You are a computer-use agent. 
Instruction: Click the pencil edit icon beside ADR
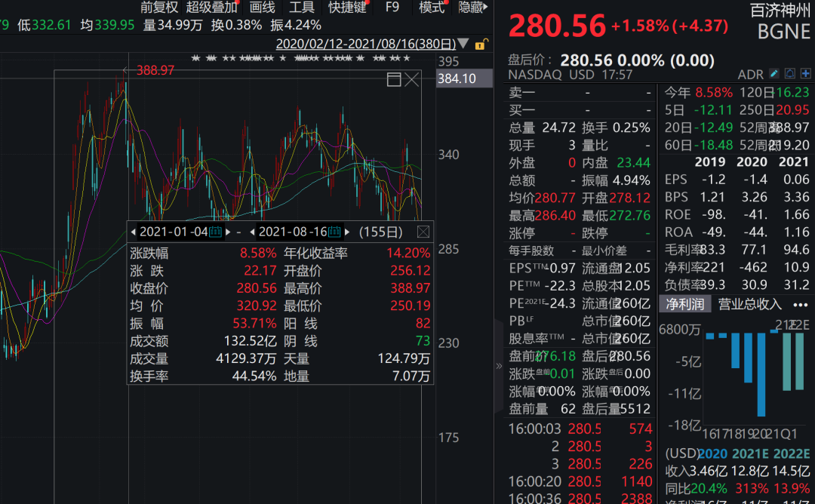[x=774, y=74]
